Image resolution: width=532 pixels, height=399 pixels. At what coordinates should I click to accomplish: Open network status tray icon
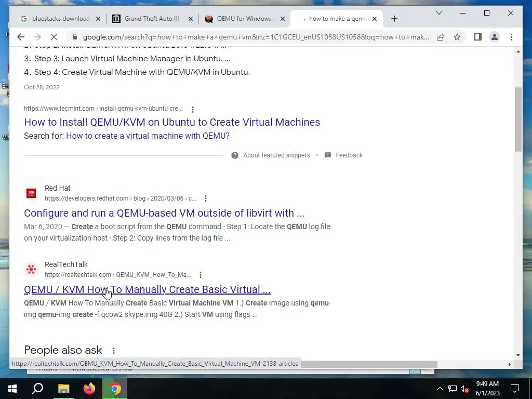453,389
